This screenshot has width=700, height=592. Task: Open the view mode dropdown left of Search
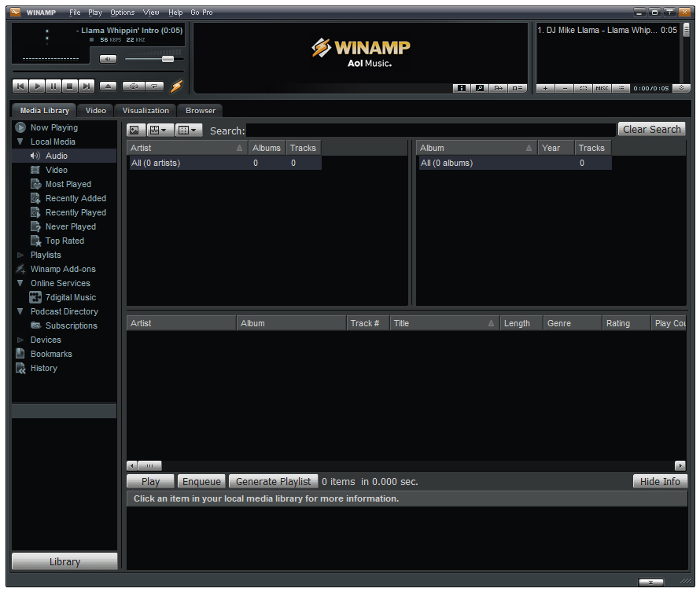point(159,131)
